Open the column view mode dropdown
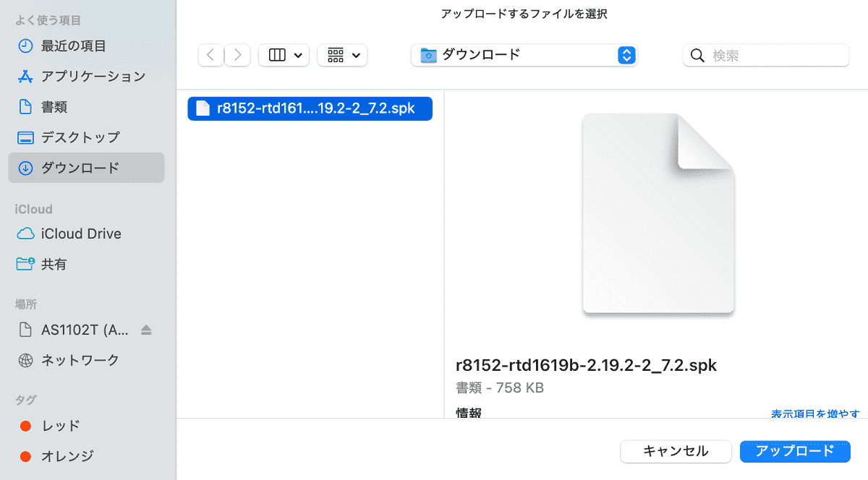This screenshot has width=868, height=480. point(284,55)
